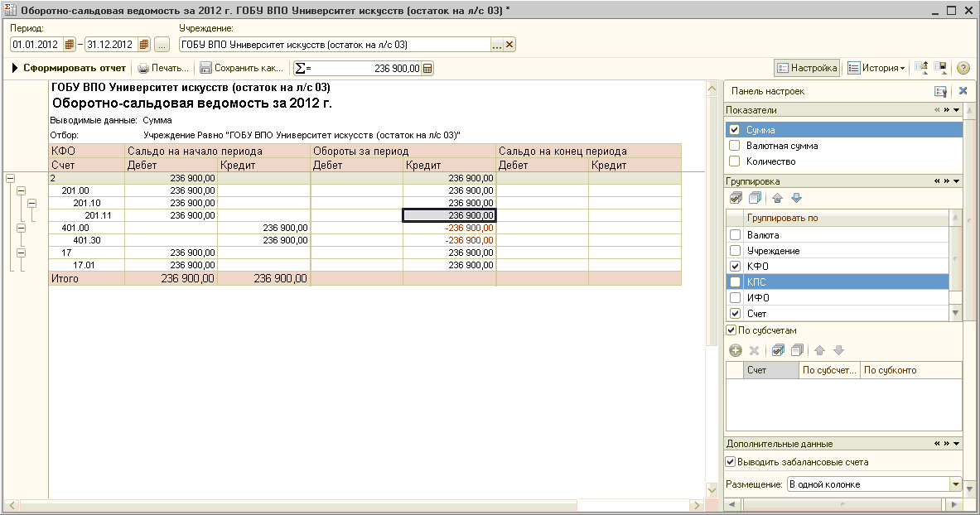Uncheck Выводить забалансовые счета option
The width and height of the screenshot is (980, 515).
pyautogui.click(x=730, y=462)
